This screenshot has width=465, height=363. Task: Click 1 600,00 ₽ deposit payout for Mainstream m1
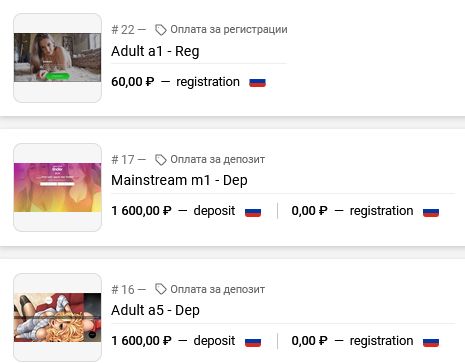173,211
